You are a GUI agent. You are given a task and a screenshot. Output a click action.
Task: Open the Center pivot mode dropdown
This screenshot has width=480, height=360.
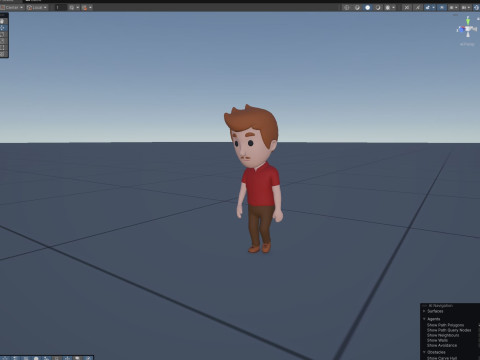click(12, 7)
